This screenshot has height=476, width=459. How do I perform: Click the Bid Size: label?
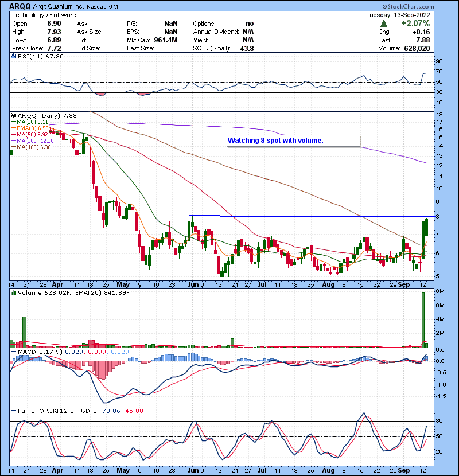pos(88,49)
